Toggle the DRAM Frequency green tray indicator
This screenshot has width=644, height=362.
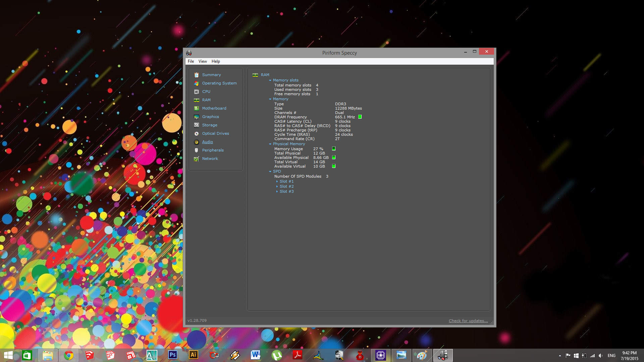pyautogui.click(x=360, y=117)
